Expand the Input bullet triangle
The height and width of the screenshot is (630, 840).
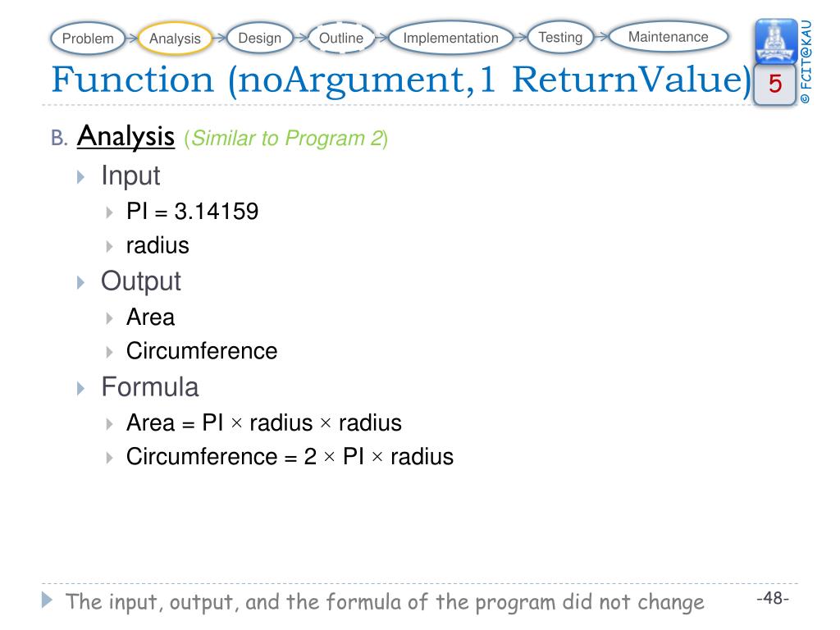coord(81,177)
